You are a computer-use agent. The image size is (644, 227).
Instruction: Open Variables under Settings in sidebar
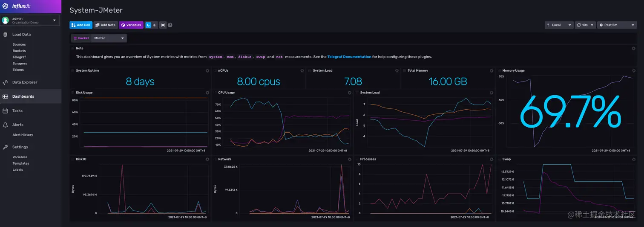pyautogui.click(x=20, y=157)
